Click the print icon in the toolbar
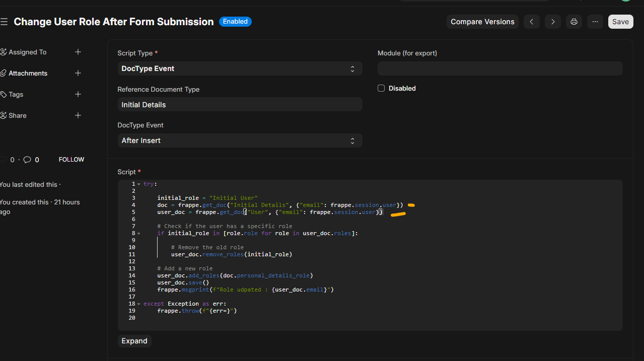 point(574,22)
